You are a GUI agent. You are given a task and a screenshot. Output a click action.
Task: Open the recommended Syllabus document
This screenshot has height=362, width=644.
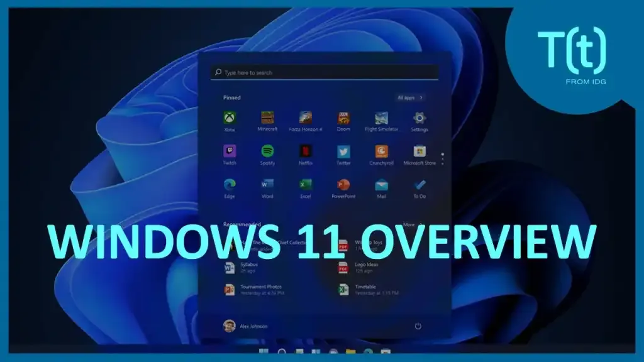click(x=241, y=268)
